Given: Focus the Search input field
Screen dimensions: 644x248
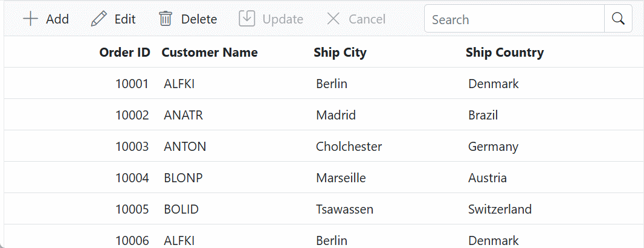Looking at the screenshot, I should pyautogui.click(x=514, y=19).
